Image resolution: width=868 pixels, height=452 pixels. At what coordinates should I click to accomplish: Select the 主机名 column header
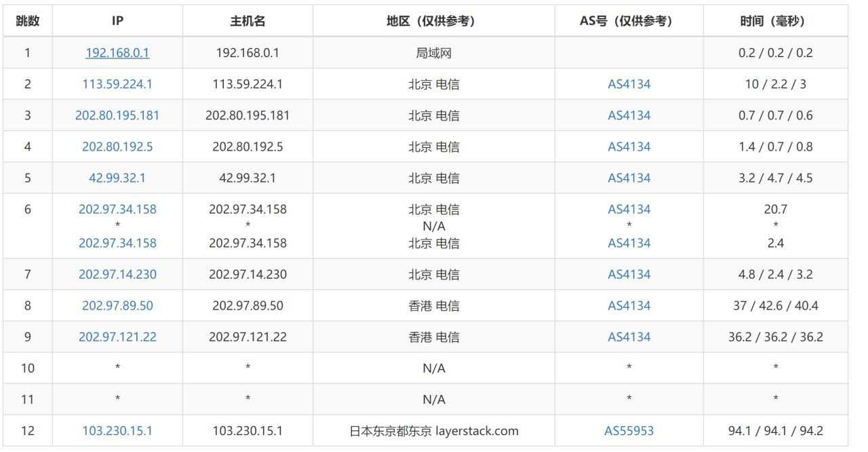click(248, 21)
